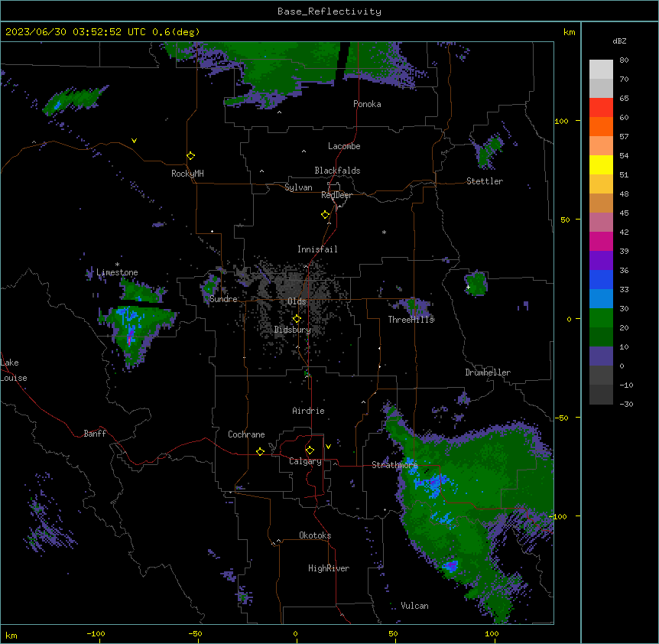659x644 pixels.
Task: Click the Olds city label
Action: pyautogui.click(x=297, y=301)
